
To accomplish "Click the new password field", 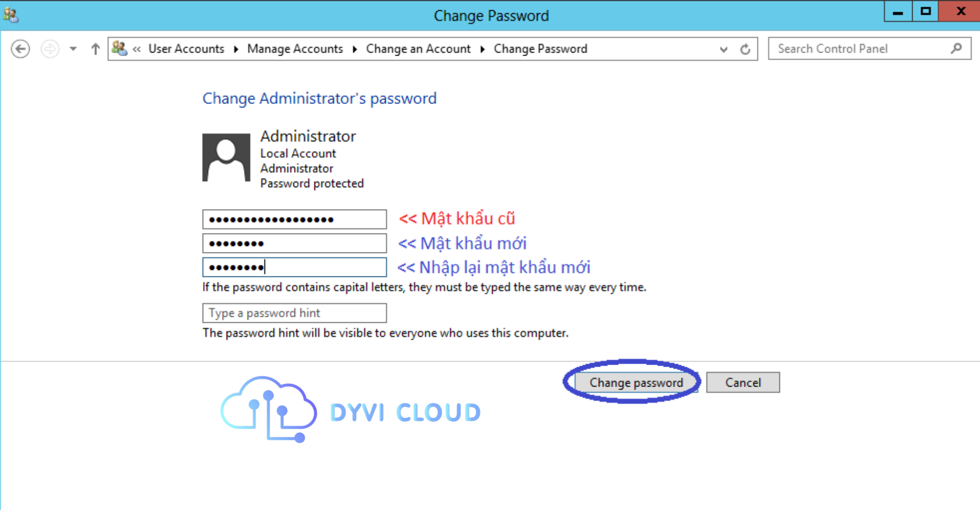I will 294,243.
